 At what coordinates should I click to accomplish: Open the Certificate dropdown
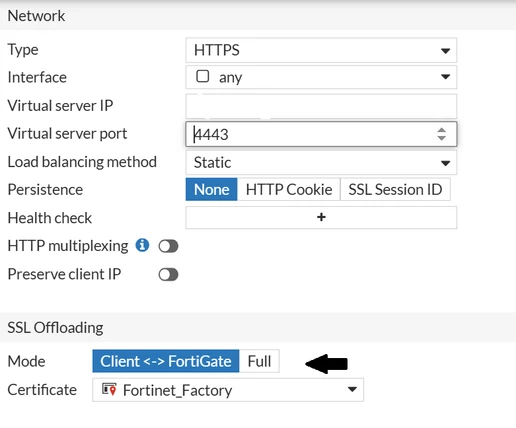tap(228, 390)
